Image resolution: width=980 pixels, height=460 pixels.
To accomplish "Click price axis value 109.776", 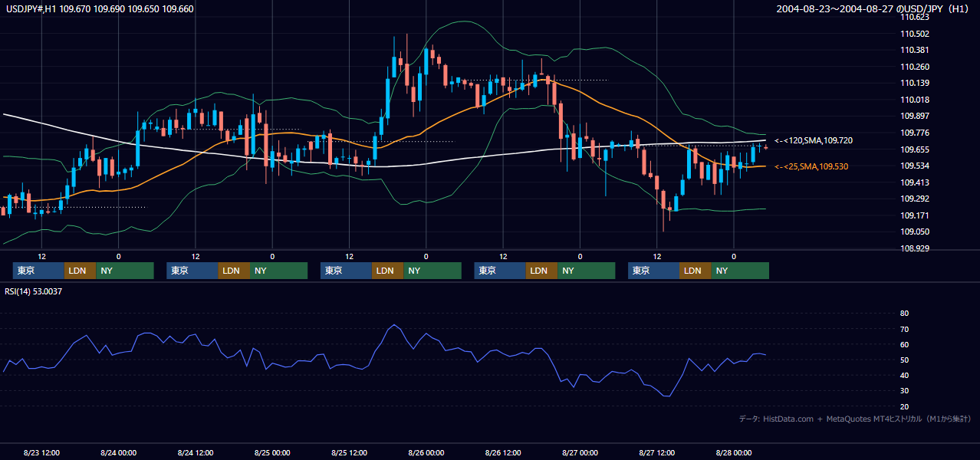I will 915,133.
